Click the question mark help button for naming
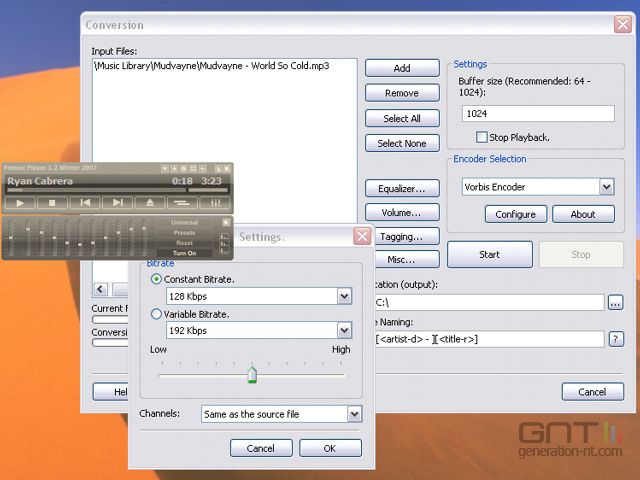This screenshot has width=640, height=480. click(616, 339)
